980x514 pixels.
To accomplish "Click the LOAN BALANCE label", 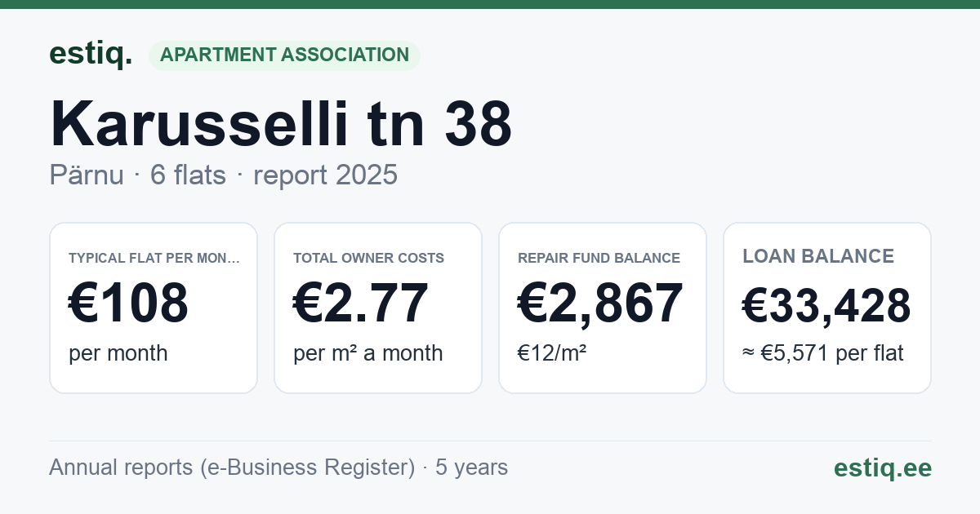I will point(818,256).
